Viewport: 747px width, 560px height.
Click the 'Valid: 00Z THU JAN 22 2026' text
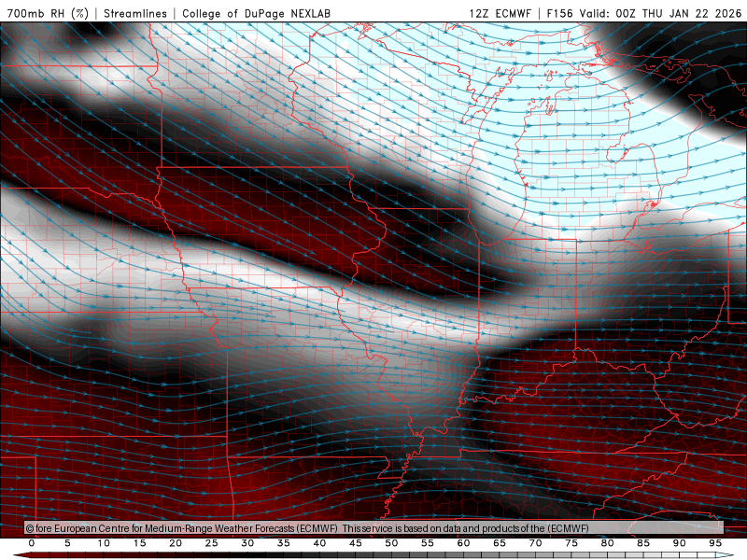click(660, 13)
